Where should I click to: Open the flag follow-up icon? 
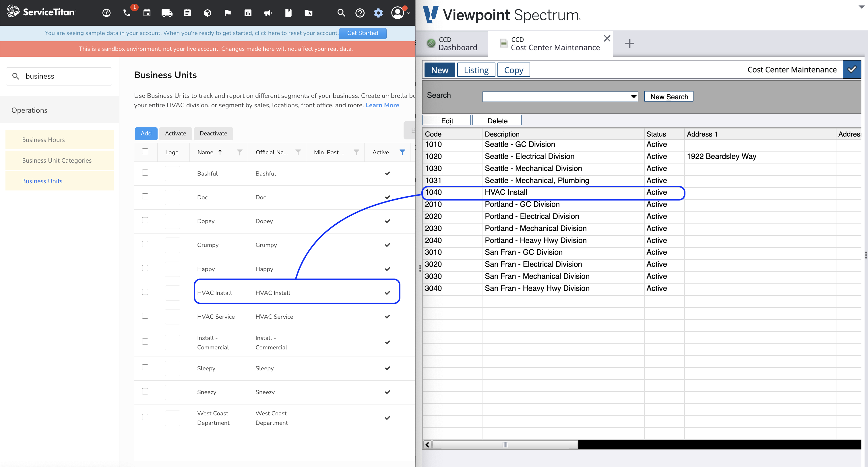(228, 13)
